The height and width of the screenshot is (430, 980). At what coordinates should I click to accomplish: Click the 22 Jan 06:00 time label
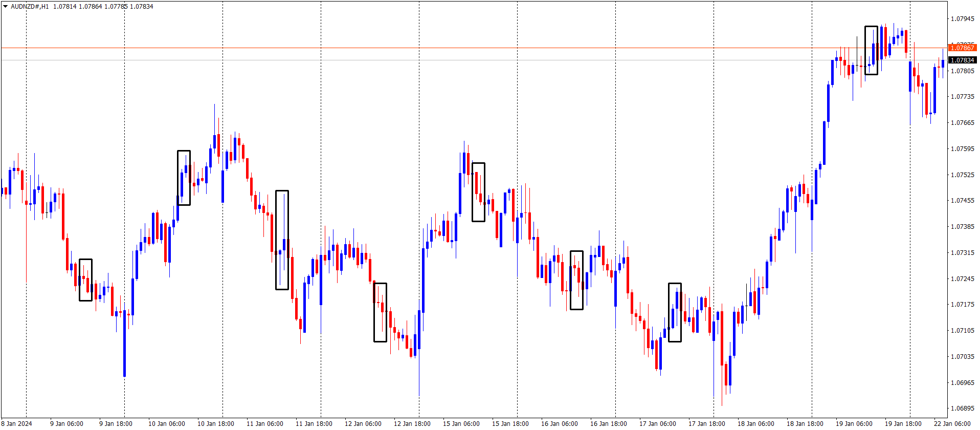tap(952, 424)
